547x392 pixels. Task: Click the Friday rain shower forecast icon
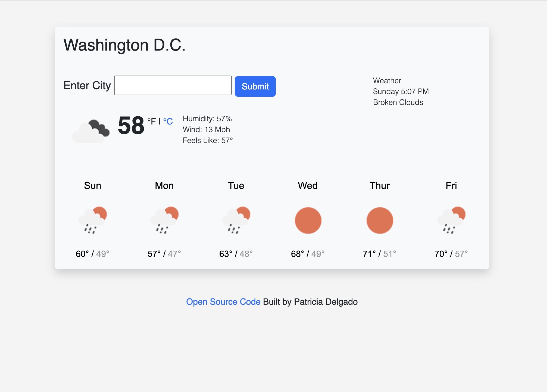pos(451,220)
